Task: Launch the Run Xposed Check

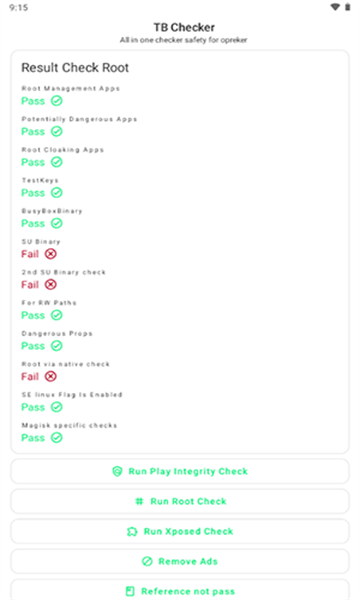Action: point(180,532)
